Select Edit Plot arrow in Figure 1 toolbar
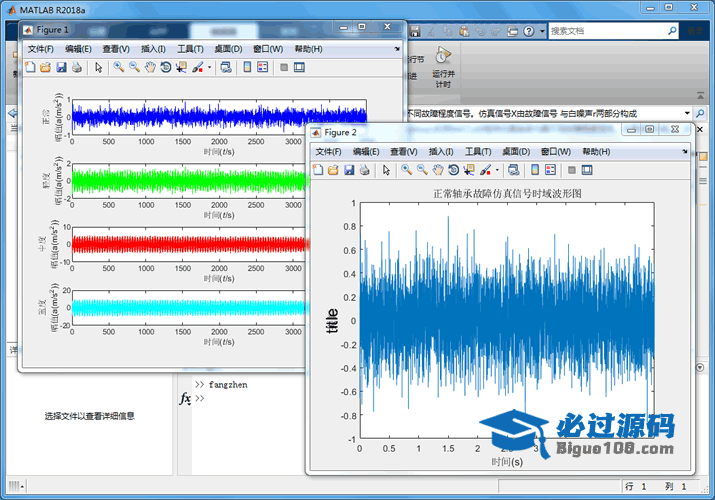 (x=98, y=67)
